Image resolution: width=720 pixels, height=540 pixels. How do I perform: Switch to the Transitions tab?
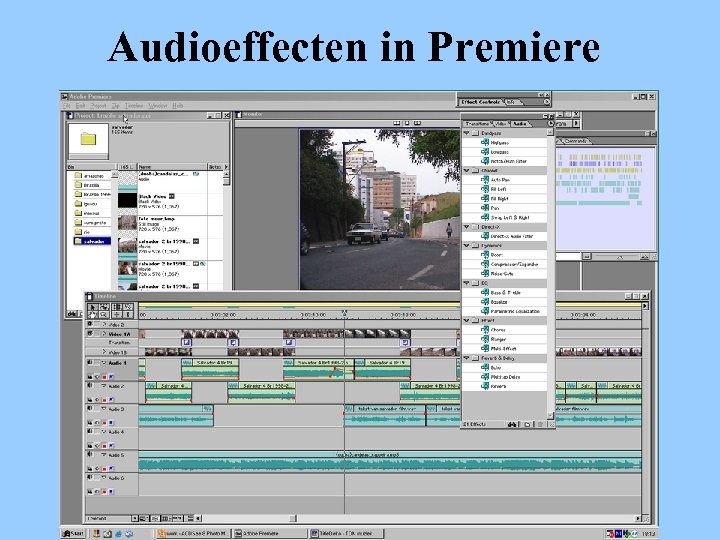click(x=478, y=124)
